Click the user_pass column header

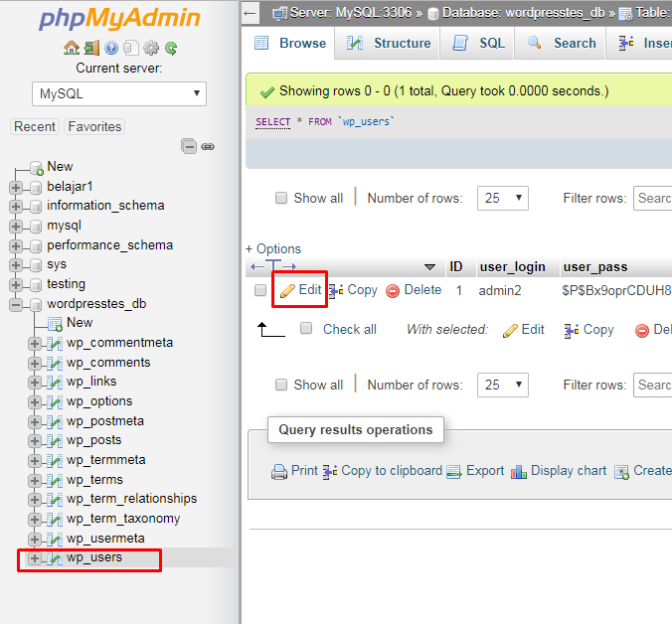(x=595, y=267)
